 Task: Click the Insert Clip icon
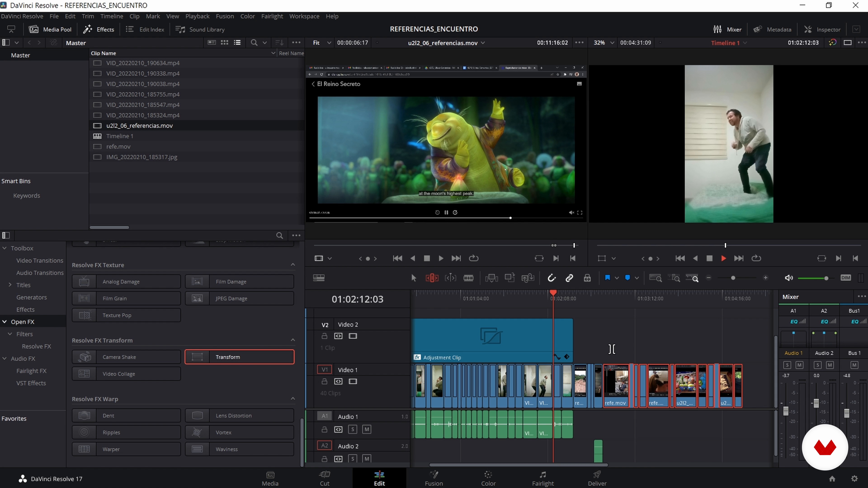(491, 278)
